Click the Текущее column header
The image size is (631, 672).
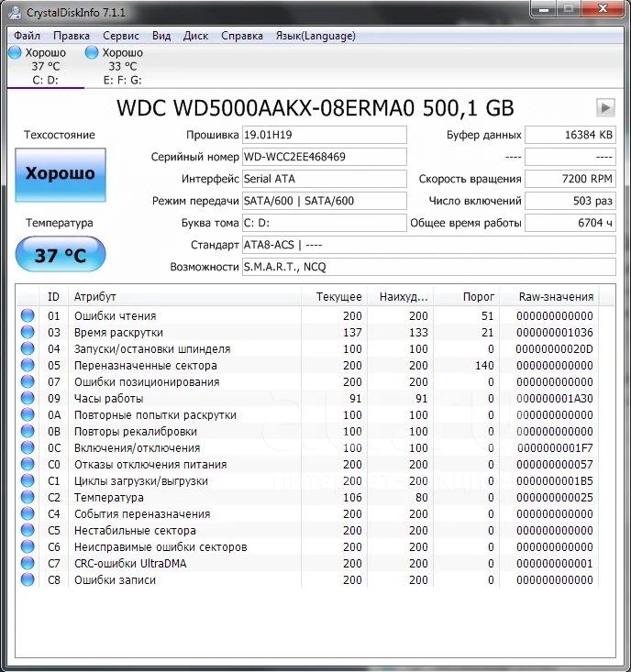335,296
